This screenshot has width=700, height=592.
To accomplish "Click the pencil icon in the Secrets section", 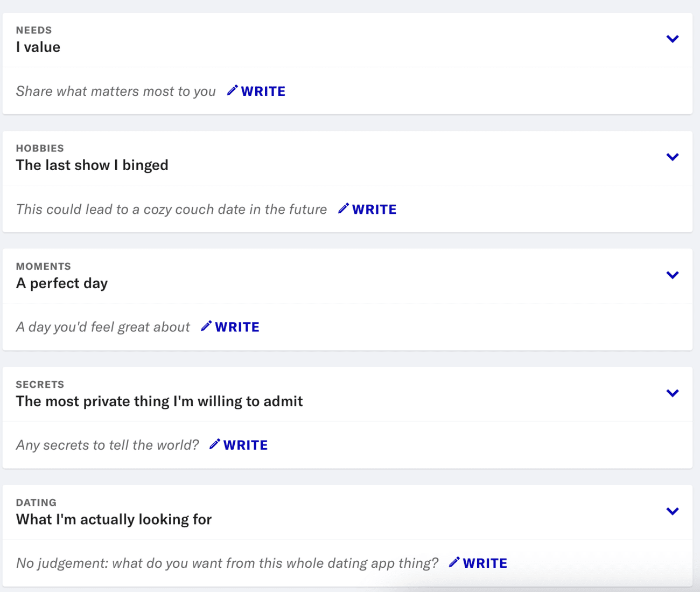I will click(215, 444).
